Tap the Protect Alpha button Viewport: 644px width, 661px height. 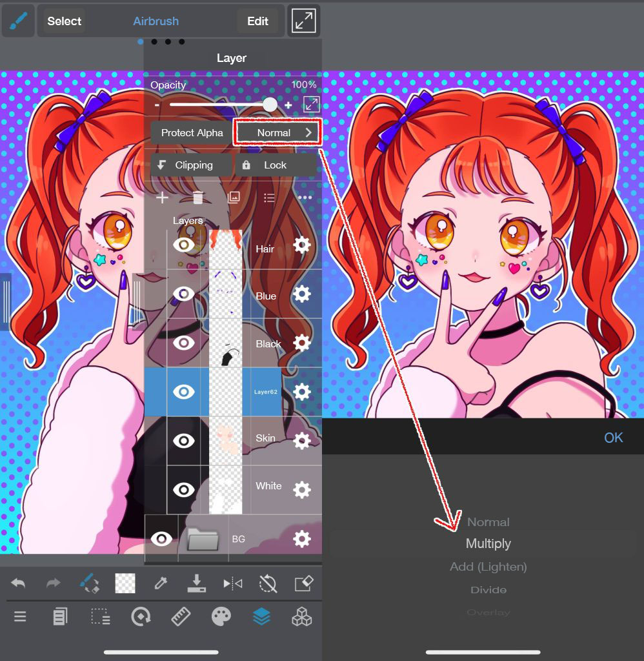point(192,132)
